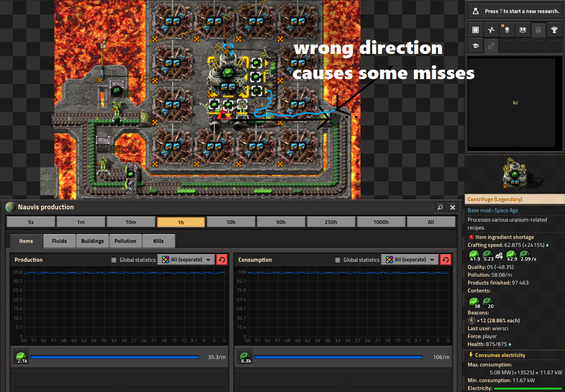The height and width of the screenshot is (392, 565).
Task: Click the blueprint library selection icon
Action: (x=476, y=30)
